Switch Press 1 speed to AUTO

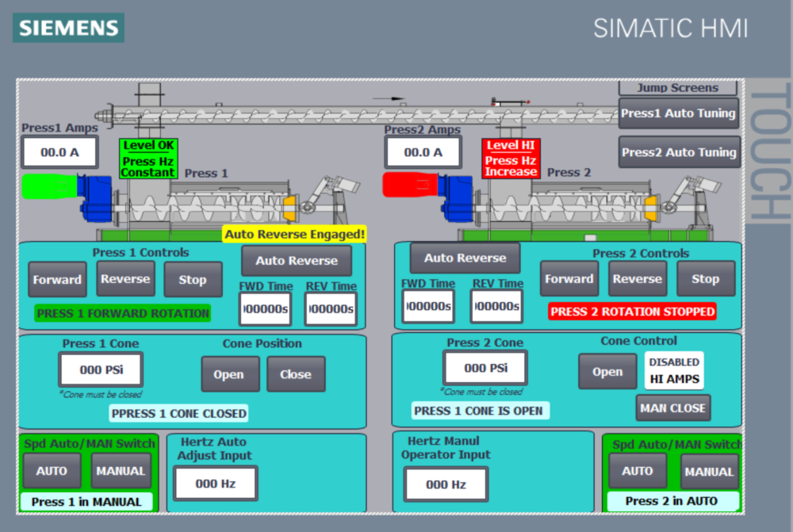pos(52,471)
